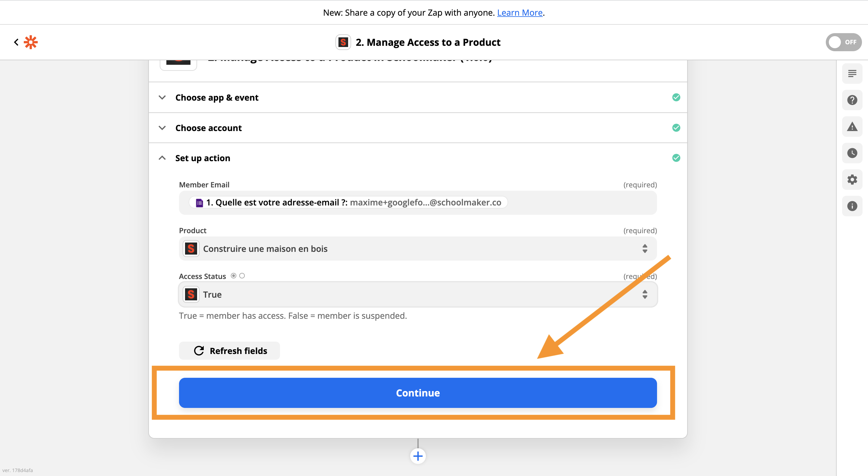The width and height of the screenshot is (868, 476).
Task: Open the help question mark icon
Action: coord(852,100)
